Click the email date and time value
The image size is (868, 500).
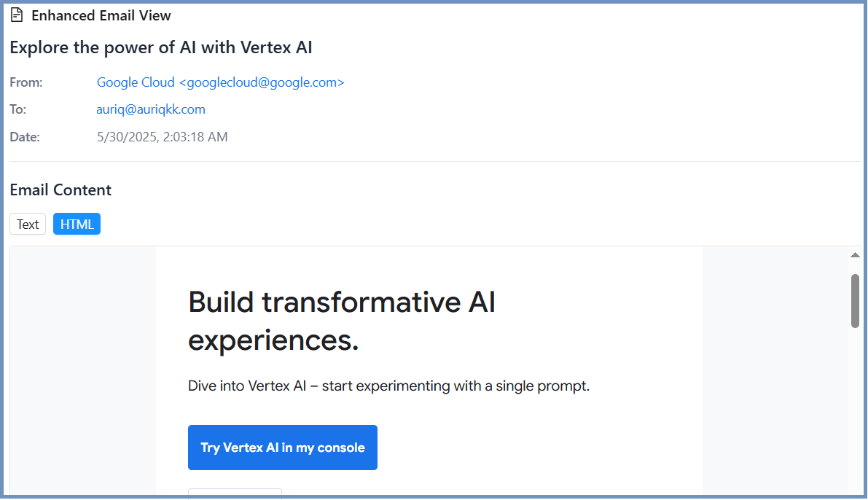tap(162, 137)
